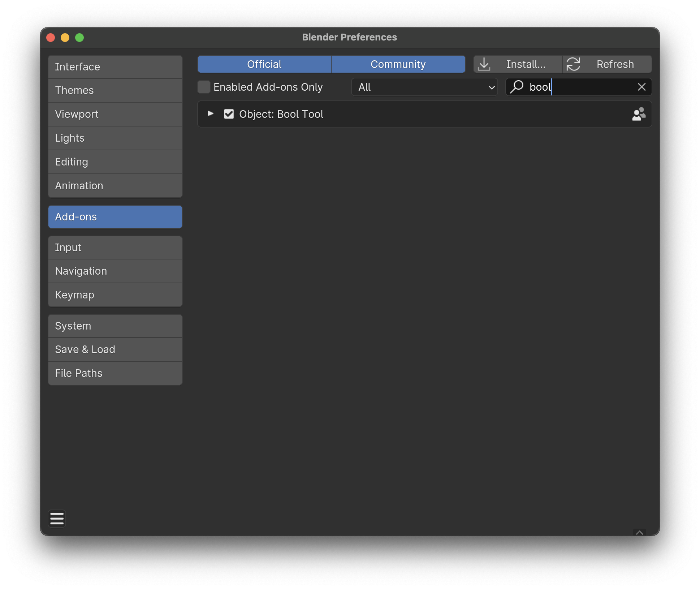Screen dimensions: 700x589
Task: Open the Themes preferences section
Action: coord(115,90)
